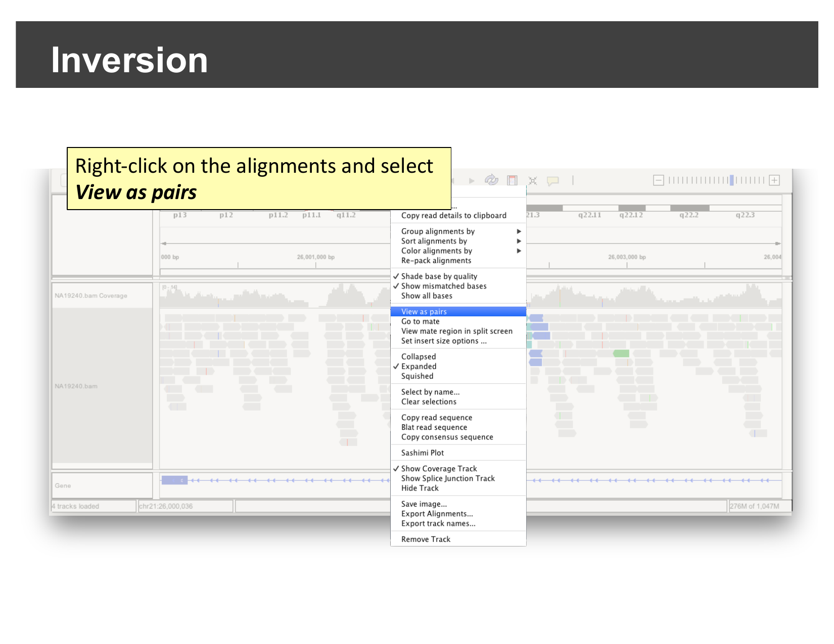Click the NA19240.bam Coverage track name
The height and width of the screenshot is (644, 834).
point(91,295)
